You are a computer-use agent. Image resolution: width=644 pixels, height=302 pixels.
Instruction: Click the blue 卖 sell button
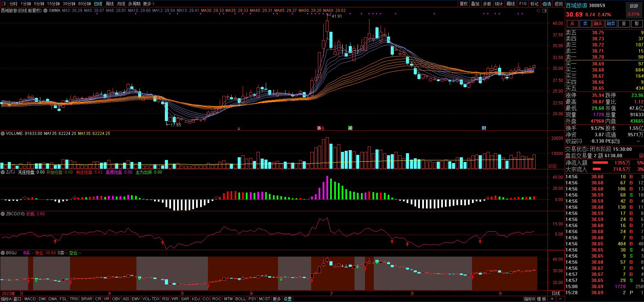[585, 23]
